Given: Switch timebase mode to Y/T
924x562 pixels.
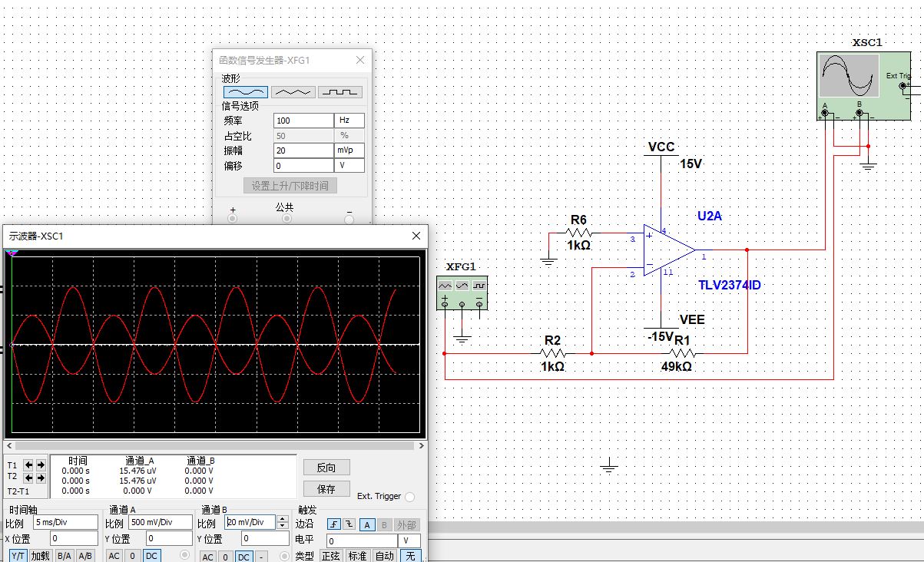Looking at the screenshot, I should pyautogui.click(x=18, y=556).
